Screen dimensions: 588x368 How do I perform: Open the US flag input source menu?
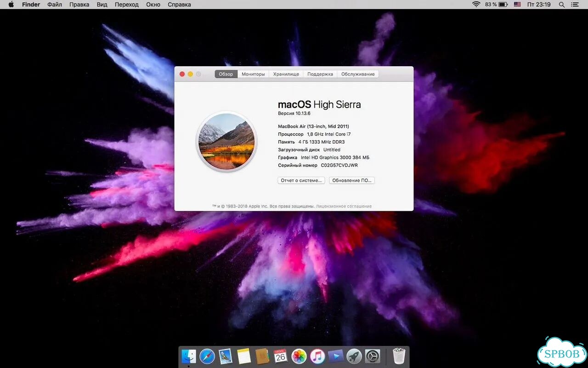(517, 4)
